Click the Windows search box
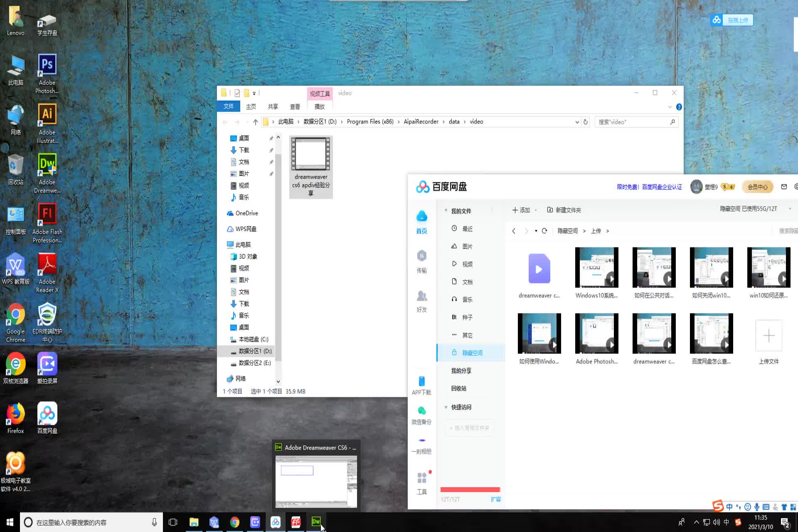The image size is (798, 532). click(91, 522)
